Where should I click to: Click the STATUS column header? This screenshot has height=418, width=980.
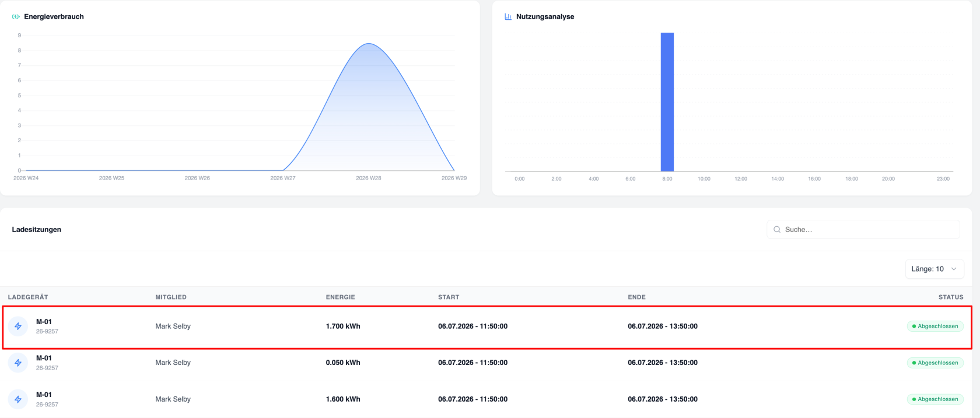pyautogui.click(x=951, y=297)
